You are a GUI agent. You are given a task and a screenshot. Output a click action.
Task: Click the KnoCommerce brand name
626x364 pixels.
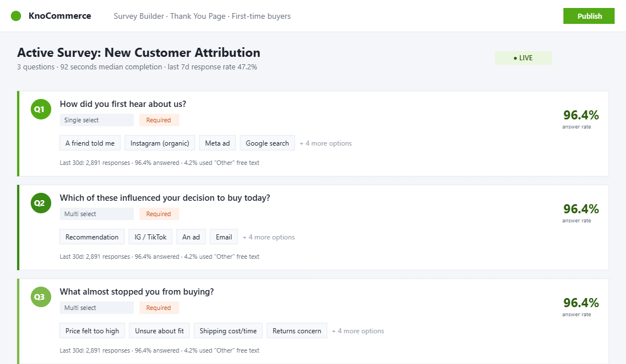point(60,16)
